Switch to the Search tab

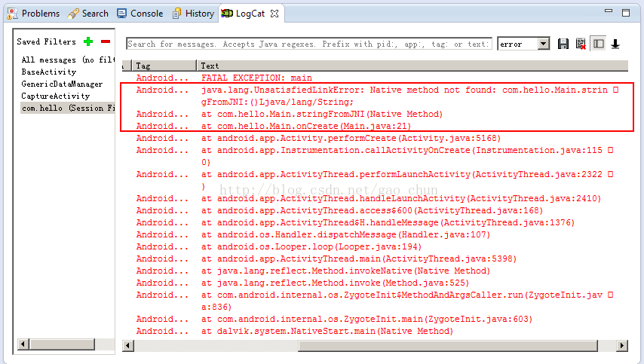(x=88, y=14)
